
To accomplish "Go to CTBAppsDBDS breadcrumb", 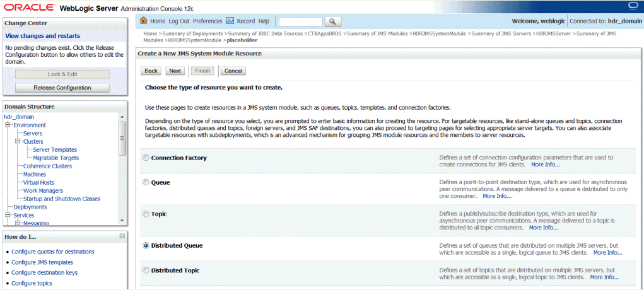I will tap(325, 33).
